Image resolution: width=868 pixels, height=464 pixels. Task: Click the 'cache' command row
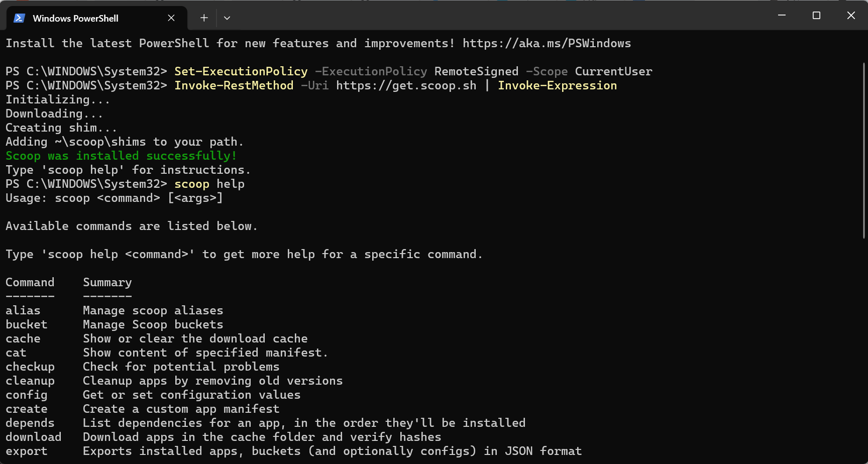157,338
